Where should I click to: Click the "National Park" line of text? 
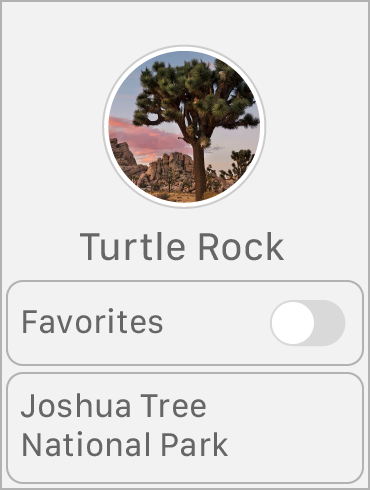pos(125,444)
